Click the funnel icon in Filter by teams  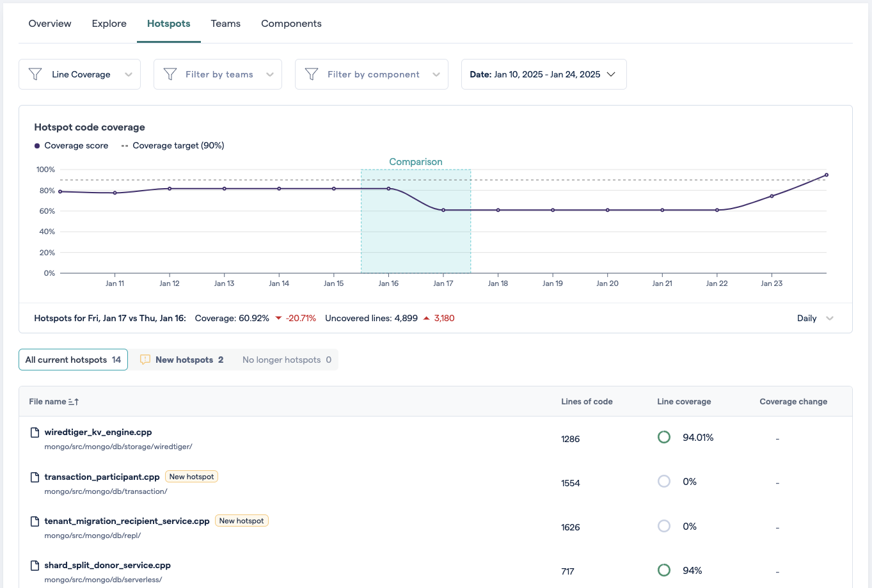[x=170, y=74]
